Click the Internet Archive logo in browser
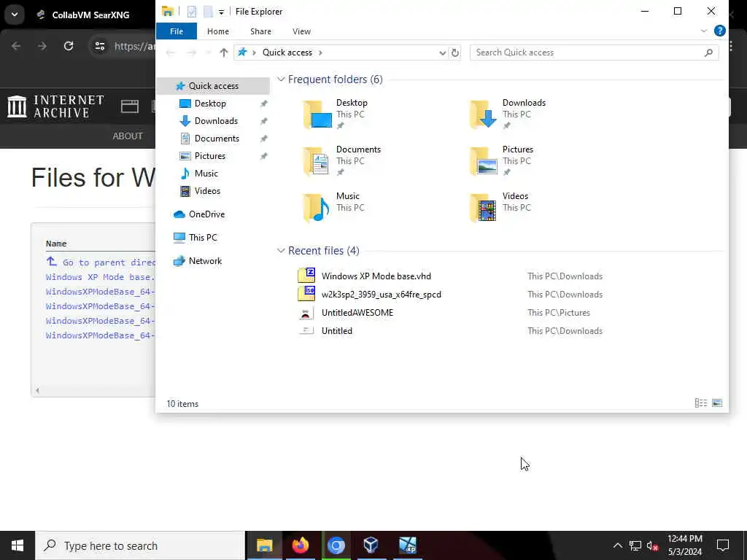Image resolution: width=747 pixels, height=560 pixels. tap(55, 106)
